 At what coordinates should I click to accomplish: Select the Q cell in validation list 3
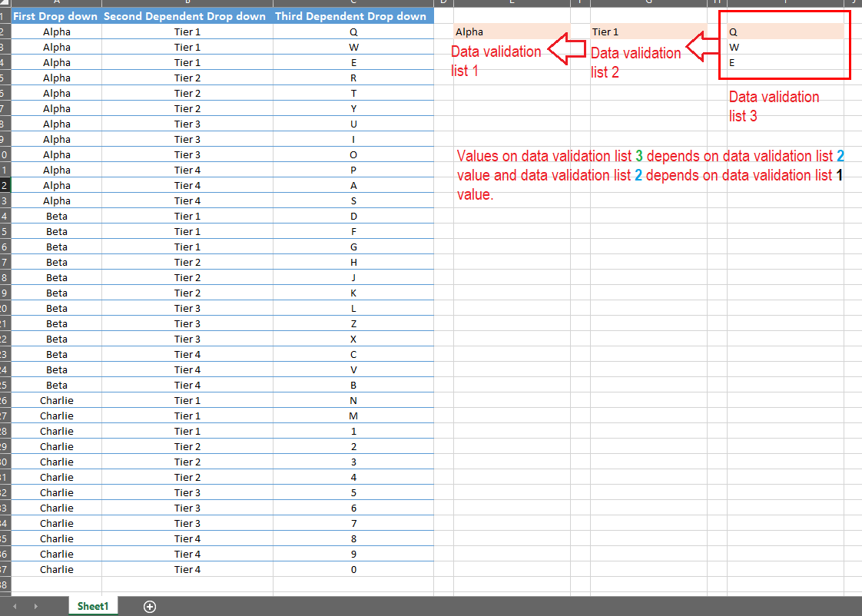(785, 31)
